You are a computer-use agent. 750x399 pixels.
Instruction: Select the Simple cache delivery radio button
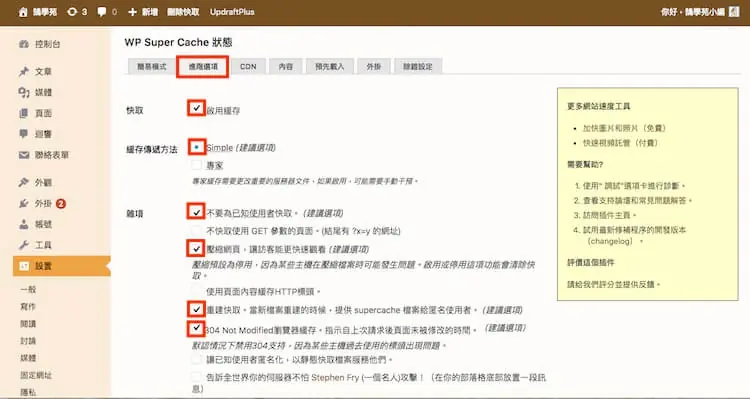click(197, 147)
